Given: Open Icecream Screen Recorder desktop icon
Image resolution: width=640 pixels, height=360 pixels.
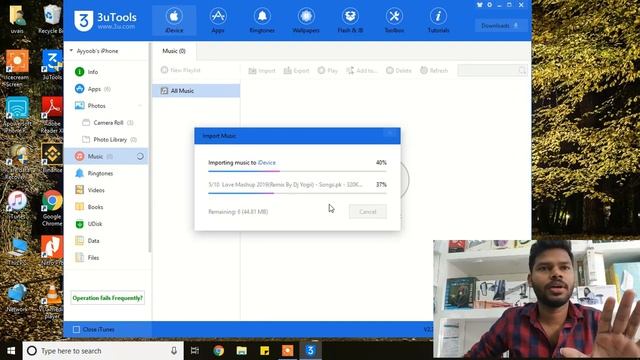Looking at the screenshot, I should [16, 68].
